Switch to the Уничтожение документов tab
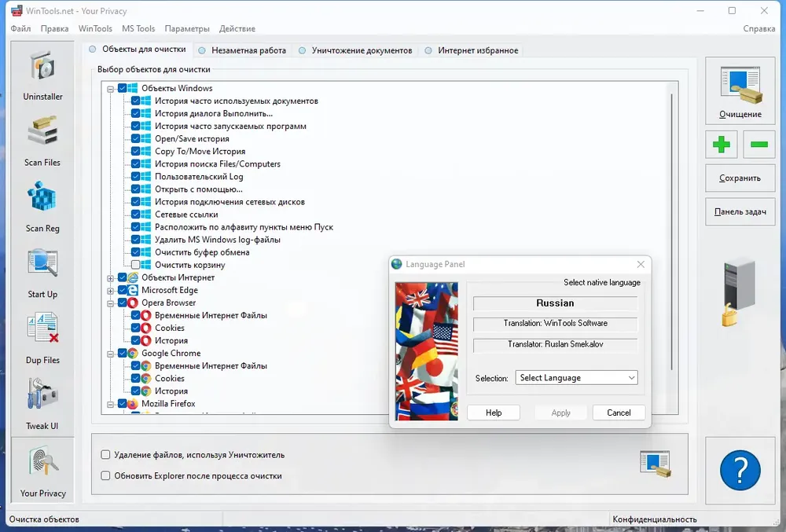The image size is (786, 532). [x=361, y=50]
